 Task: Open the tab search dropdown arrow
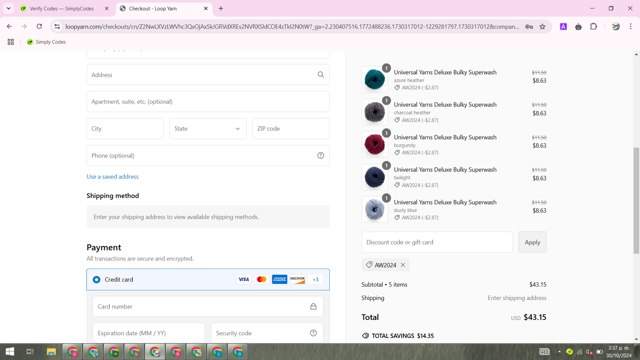[x=8, y=8]
